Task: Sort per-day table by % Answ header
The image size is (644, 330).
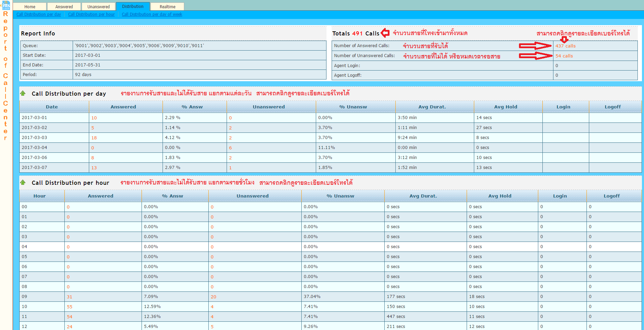Action: point(195,107)
